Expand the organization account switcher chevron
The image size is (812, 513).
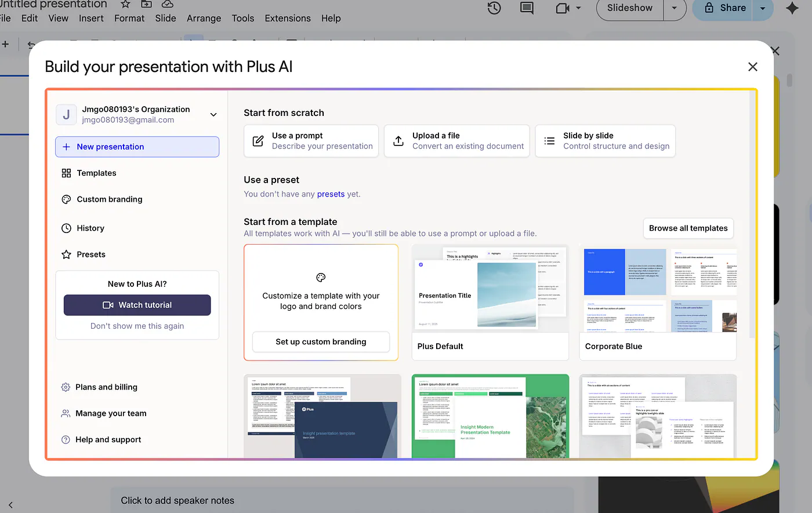tap(213, 115)
